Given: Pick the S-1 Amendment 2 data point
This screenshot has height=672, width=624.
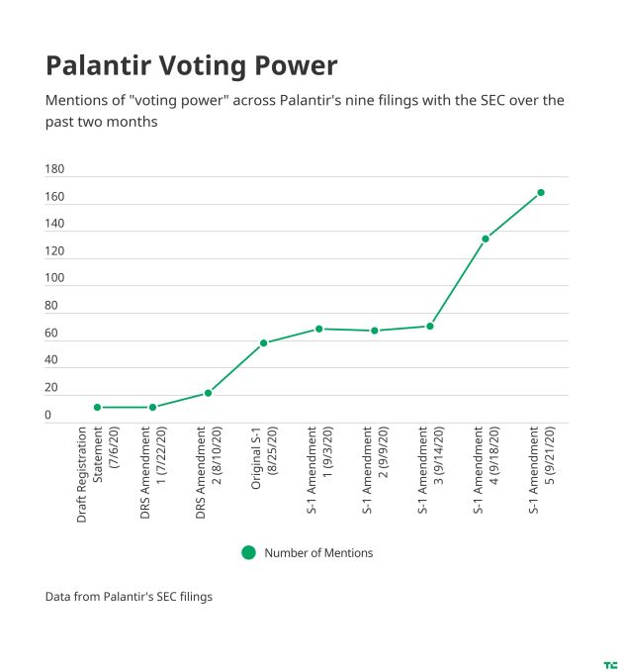Looking at the screenshot, I should tap(375, 331).
